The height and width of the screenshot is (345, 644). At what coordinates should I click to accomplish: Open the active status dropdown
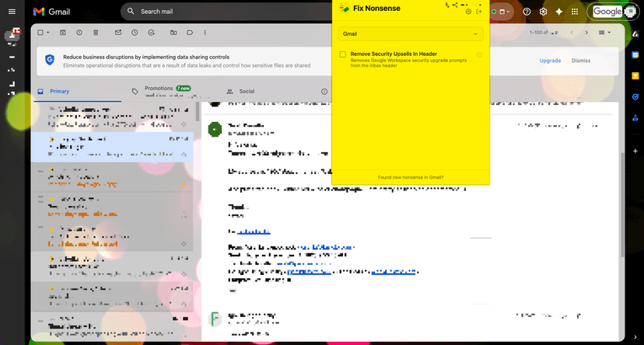(502, 12)
